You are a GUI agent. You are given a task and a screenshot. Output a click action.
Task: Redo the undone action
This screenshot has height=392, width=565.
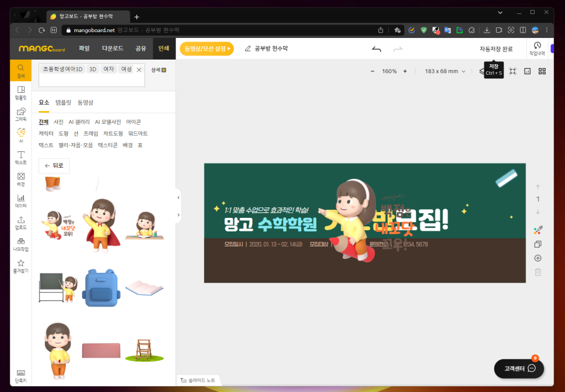coord(398,49)
